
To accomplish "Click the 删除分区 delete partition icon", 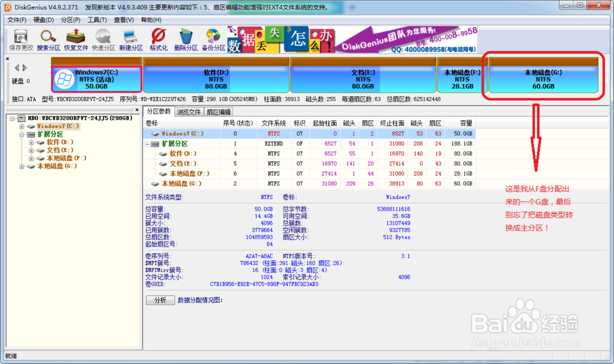I will [185, 40].
